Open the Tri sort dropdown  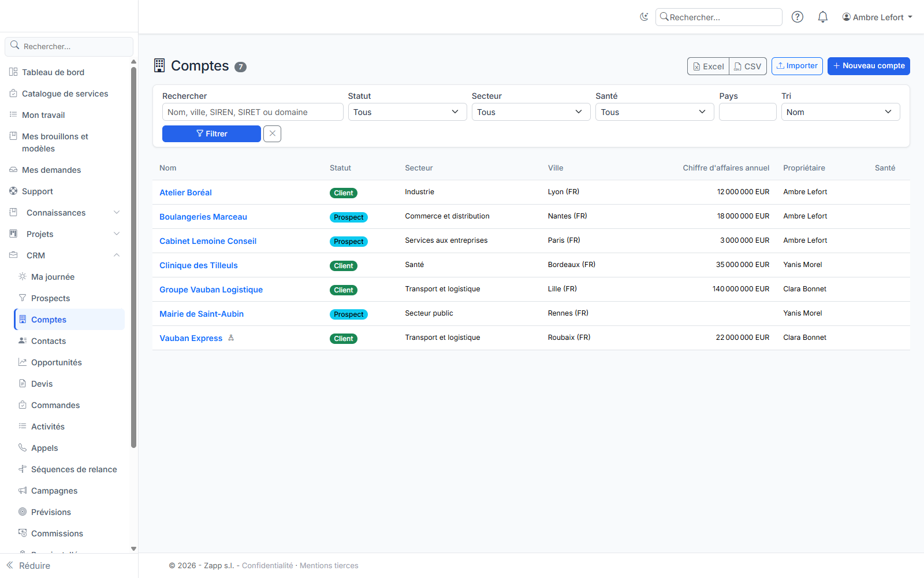tap(840, 112)
